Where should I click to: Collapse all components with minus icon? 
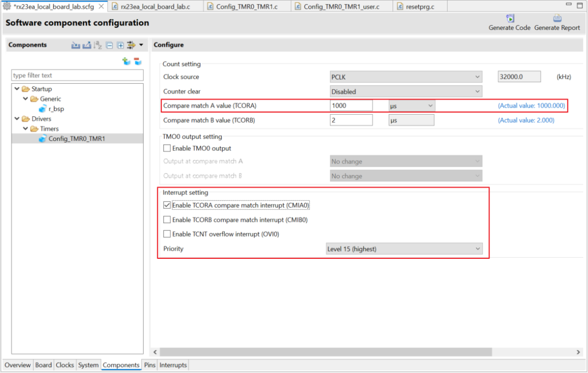(x=109, y=45)
